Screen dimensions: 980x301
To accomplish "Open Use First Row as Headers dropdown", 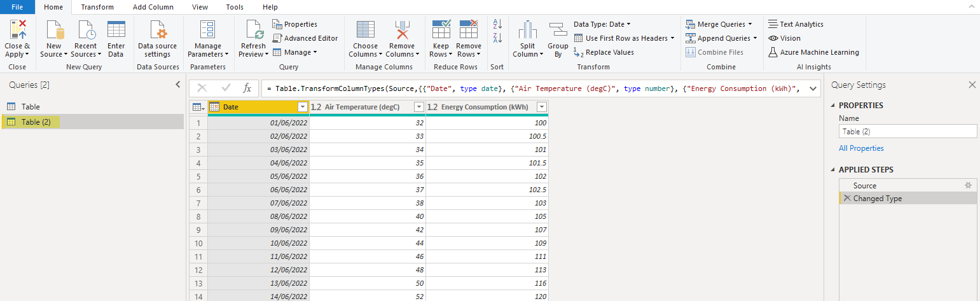I will tap(624, 38).
